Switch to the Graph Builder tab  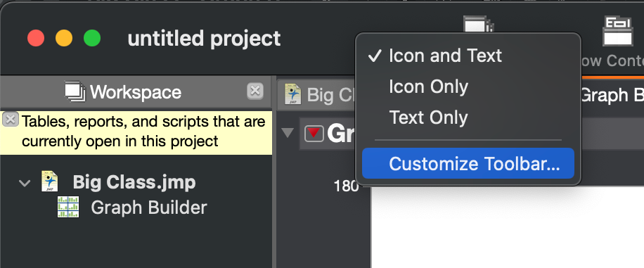pos(610,94)
